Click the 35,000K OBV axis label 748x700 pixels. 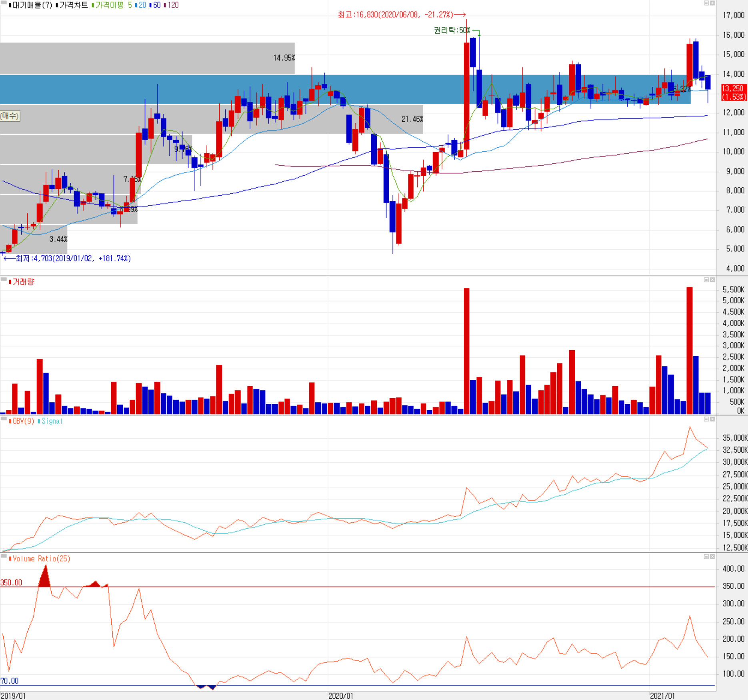pyautogui.click(x=735, y=438)
